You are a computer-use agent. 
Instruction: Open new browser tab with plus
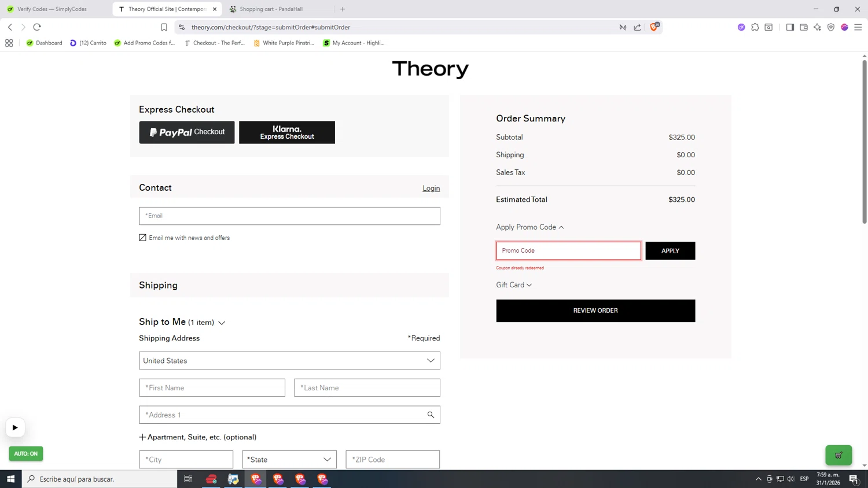(343, 9)
